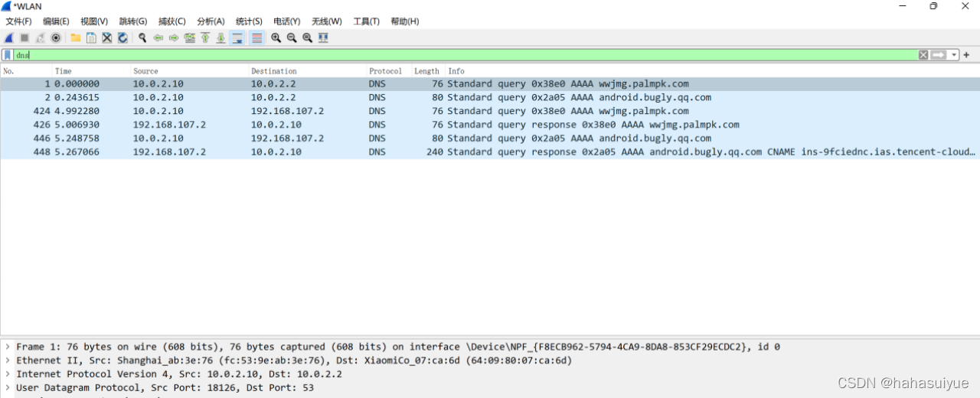This screenshot has width=980, height=398.
Task: Select packet 1 query for wwjmg.palmpk.com
Action: [490, 84]
